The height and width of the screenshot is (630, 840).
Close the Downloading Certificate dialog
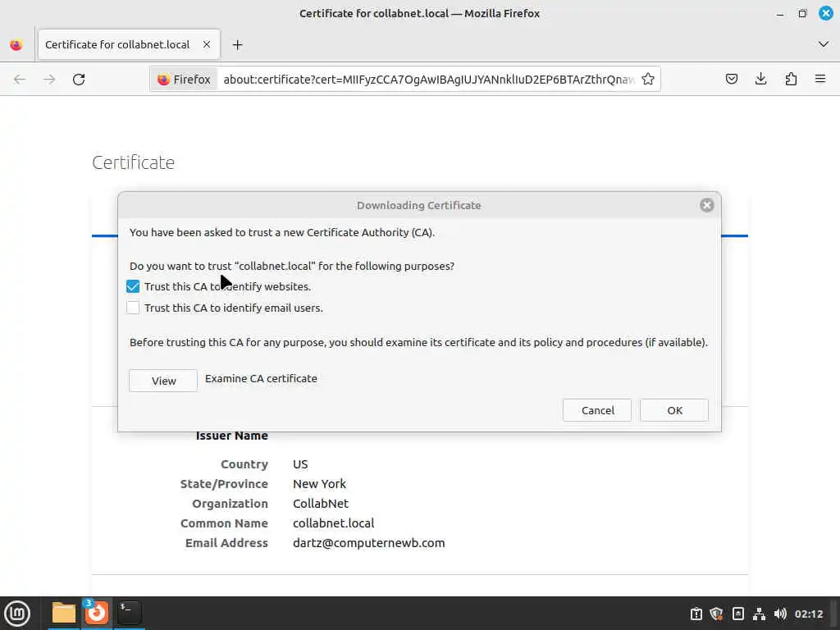[x=706, y=205]
